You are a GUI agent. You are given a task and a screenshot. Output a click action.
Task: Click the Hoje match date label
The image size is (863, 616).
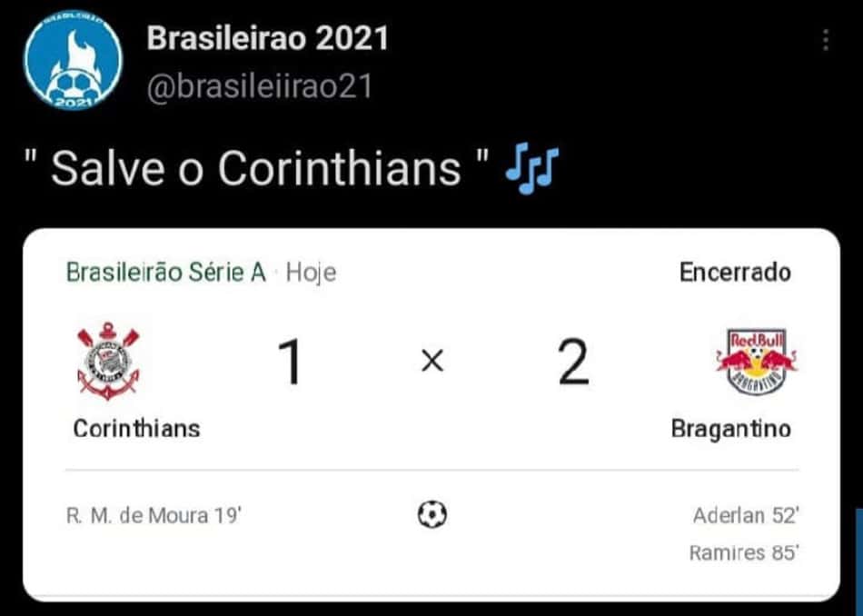pos(311,273)
